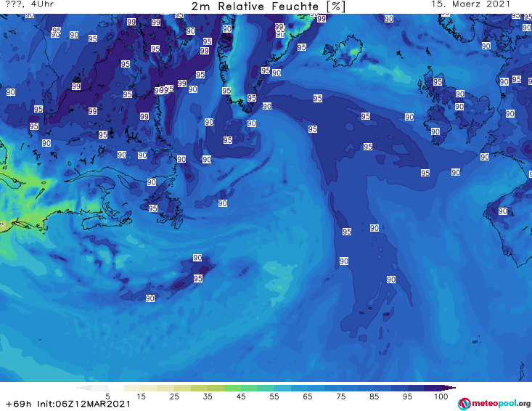Pick the pale cream 15–20% legend swatch
This screenshot has width=532, height=411.
tap(150, 388)
